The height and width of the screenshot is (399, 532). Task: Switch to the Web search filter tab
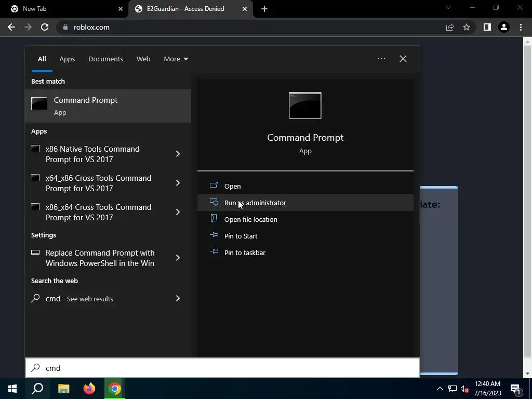143,59
